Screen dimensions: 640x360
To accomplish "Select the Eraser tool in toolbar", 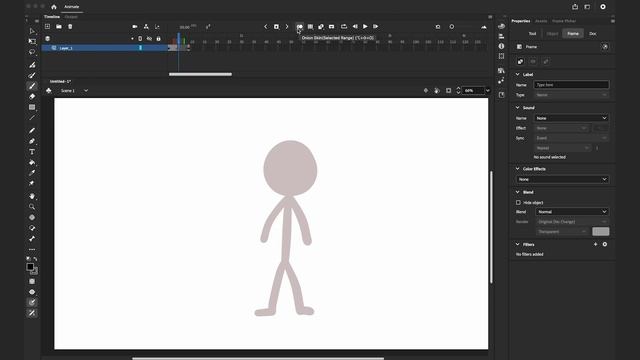I will pyautogui.click(x=32, y=97).
